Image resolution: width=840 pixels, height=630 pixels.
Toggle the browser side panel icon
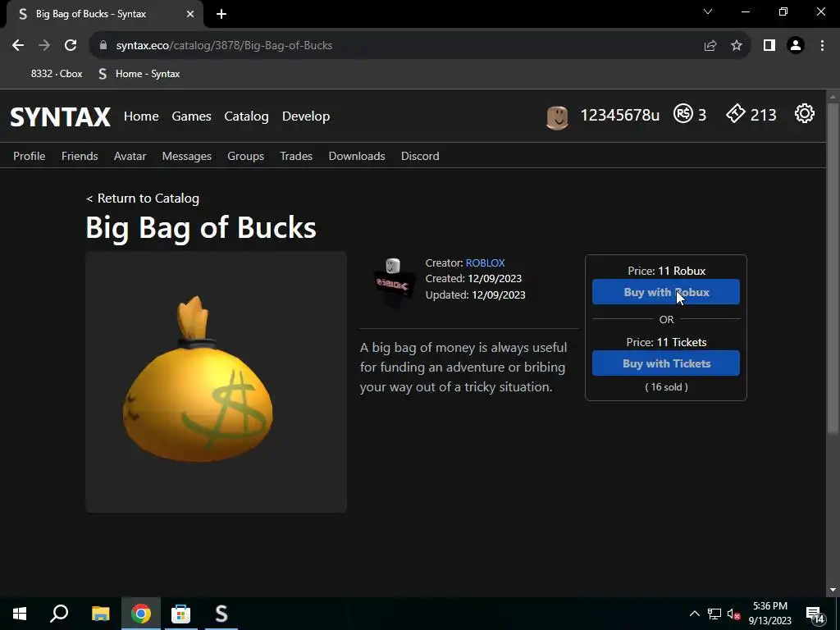[769, 46]
